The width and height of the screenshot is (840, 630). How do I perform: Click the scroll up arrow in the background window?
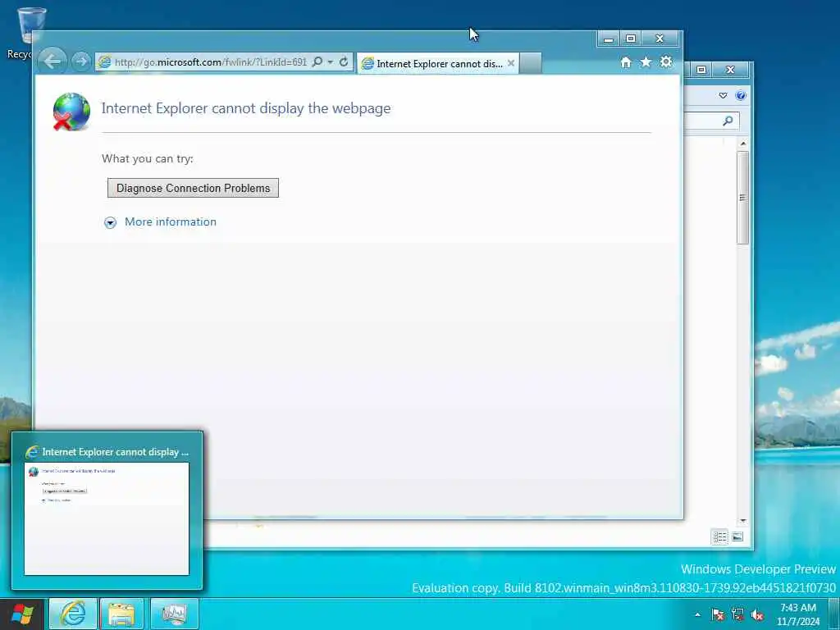point(743,144)
